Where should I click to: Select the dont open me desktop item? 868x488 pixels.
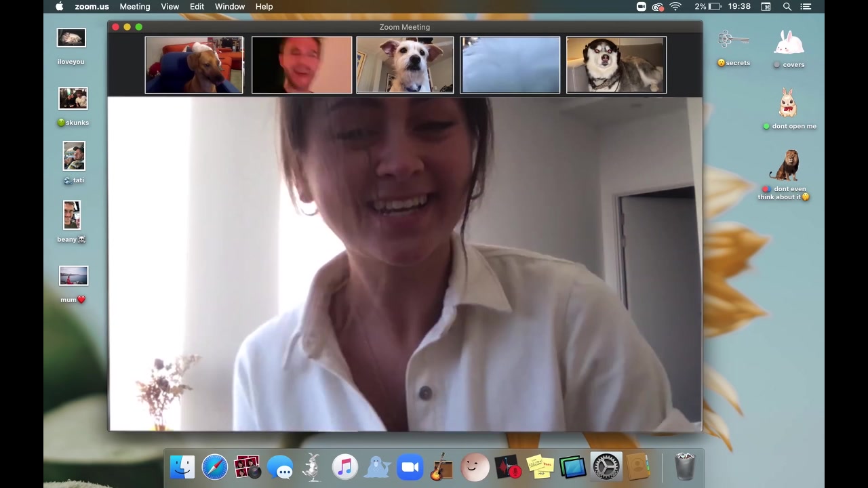click(x=789, y=109)
